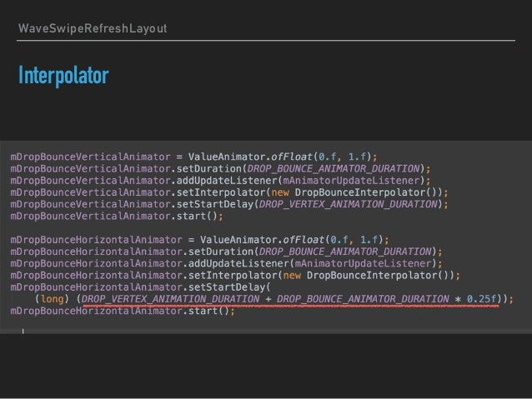532x399 pixels.
Task: Click mDropBounceHorizontalAnimator.start() line
Action: [x=123, y=312]
